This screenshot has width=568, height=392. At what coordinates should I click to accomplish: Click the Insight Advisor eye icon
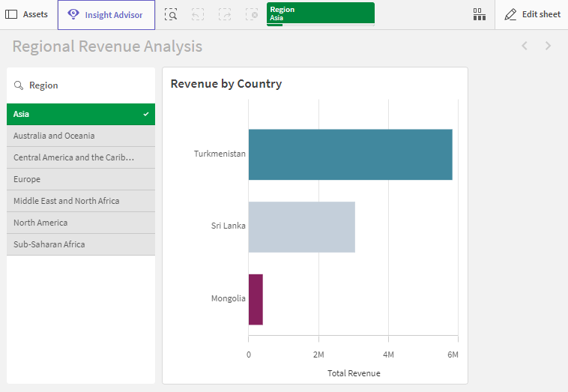tap(73, 14)
